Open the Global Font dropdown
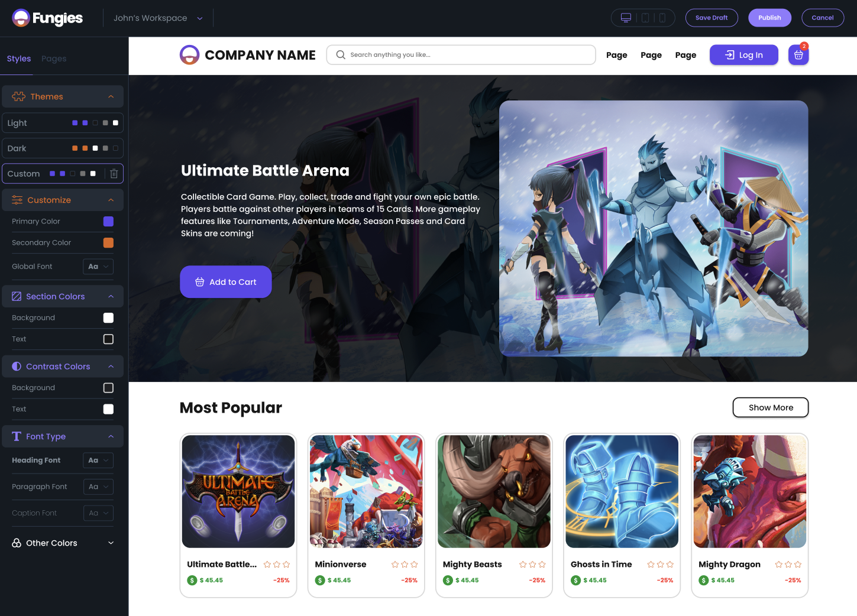Viewport: 857px width, 616px height. 98,267
